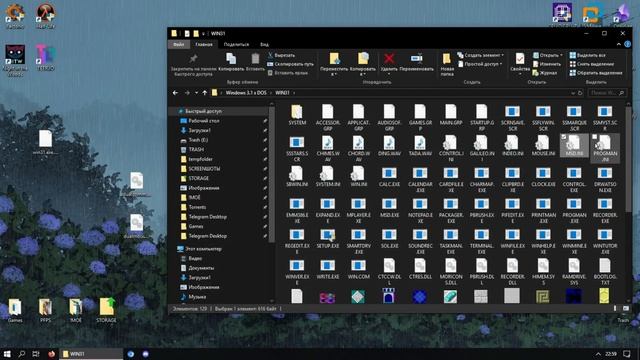
Task: Select the WINMINE.EXE file icon
Action: pyautogui.click(x=574, y=235)
